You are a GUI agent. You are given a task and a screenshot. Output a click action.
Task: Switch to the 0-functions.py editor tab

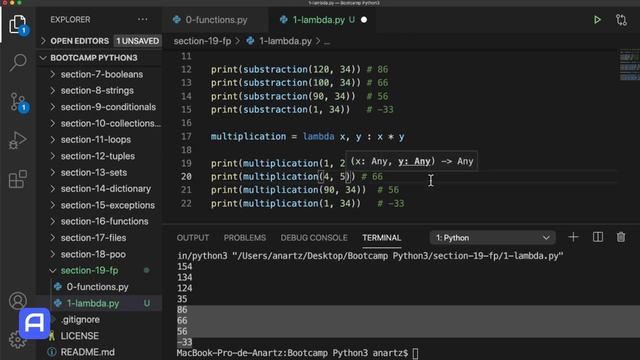coord(216,20)
